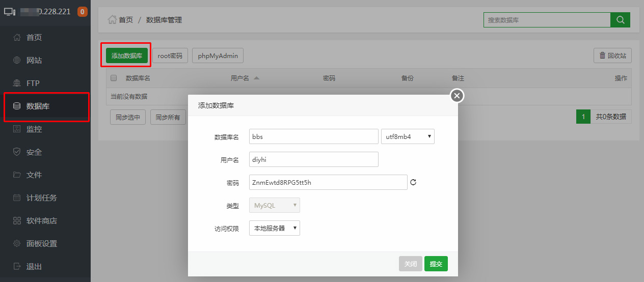The width and height of the screenshot is (644, 282).
Task: Click the home icon in breadcrumb
Action: pyautogui.click(x=112, y=20)
